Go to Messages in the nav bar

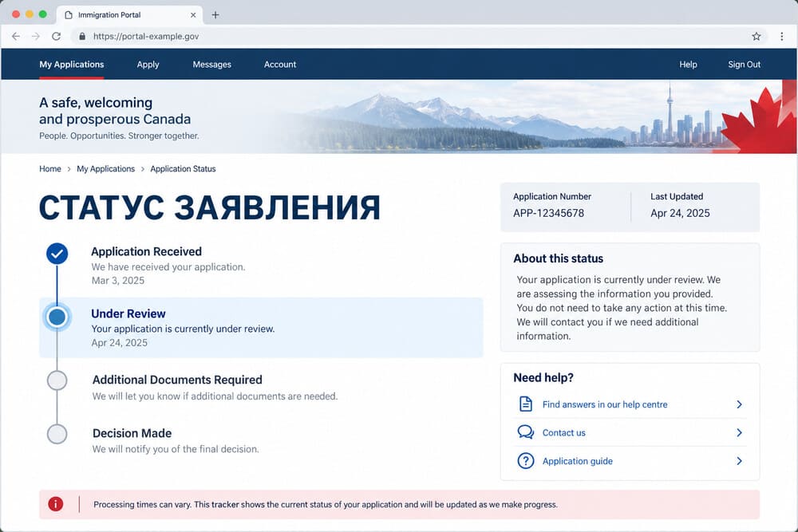coord(211,65)
